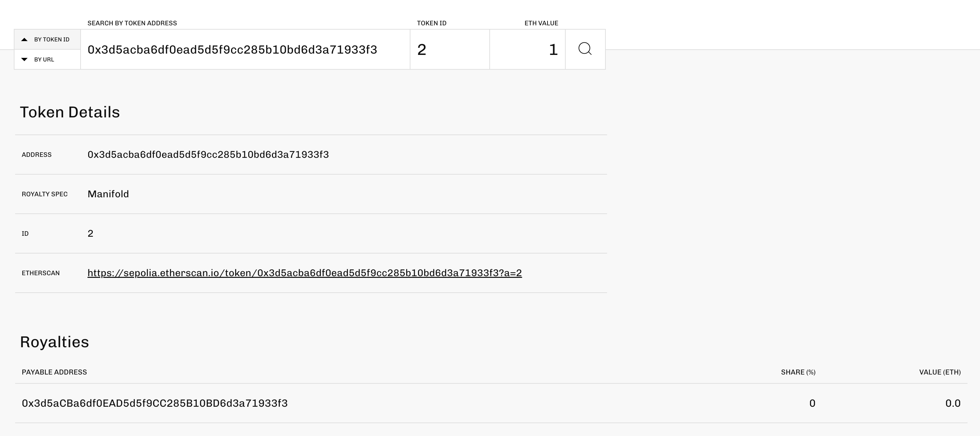Click the up triangle beside BY TOKEN ID
The image size is (980, 436).
tap(24, 39)
